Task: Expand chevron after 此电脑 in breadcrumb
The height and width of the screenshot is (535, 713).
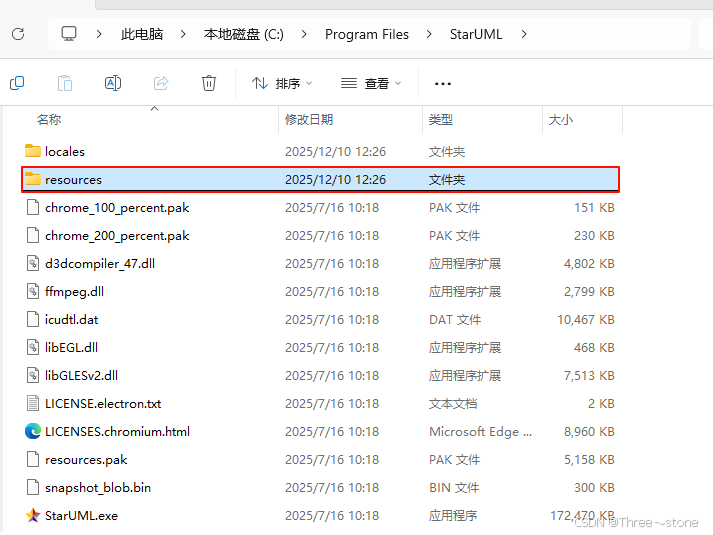Action: tap(183, 34)
